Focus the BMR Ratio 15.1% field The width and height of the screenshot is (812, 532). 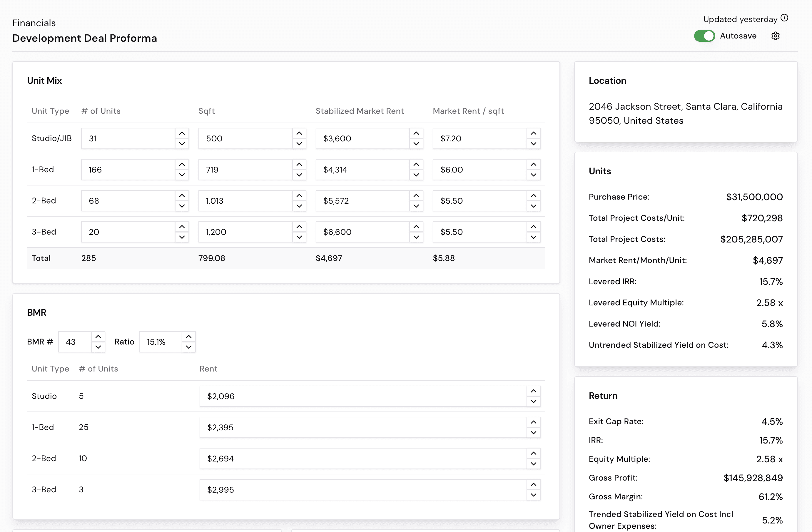[161, 342]
